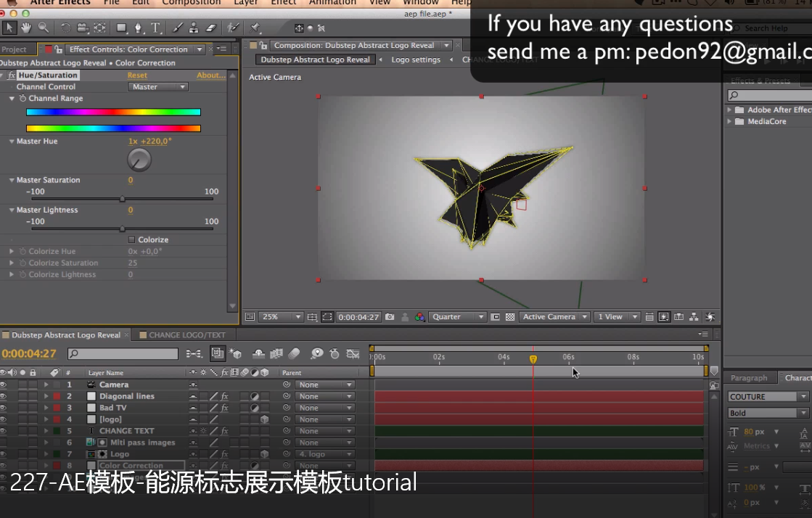Select the Brush tool
The height and width of the screenshot is (518, 812).
[x=177, y=28]
